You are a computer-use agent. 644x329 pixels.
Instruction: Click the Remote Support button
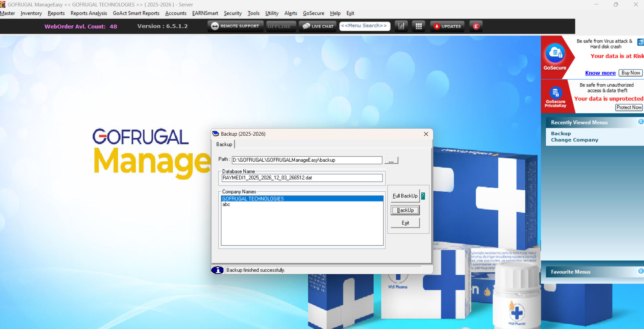[x=236, y=26]
